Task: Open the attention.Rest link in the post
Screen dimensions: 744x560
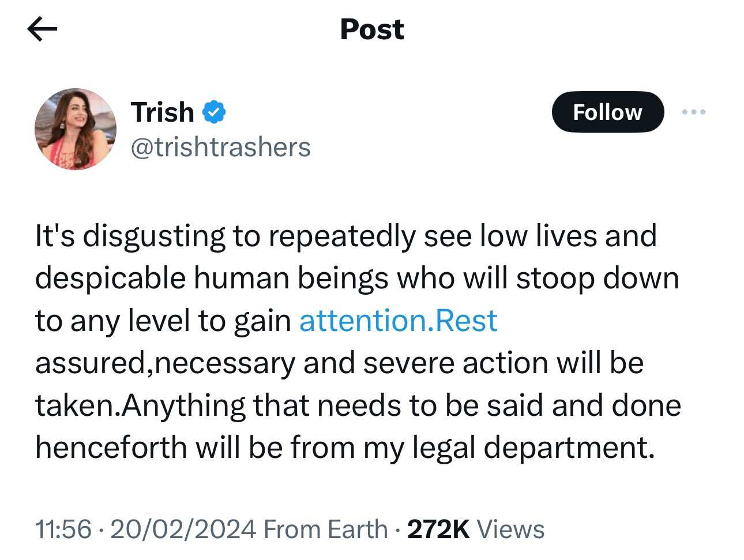Action: click(x=398, y=321)
